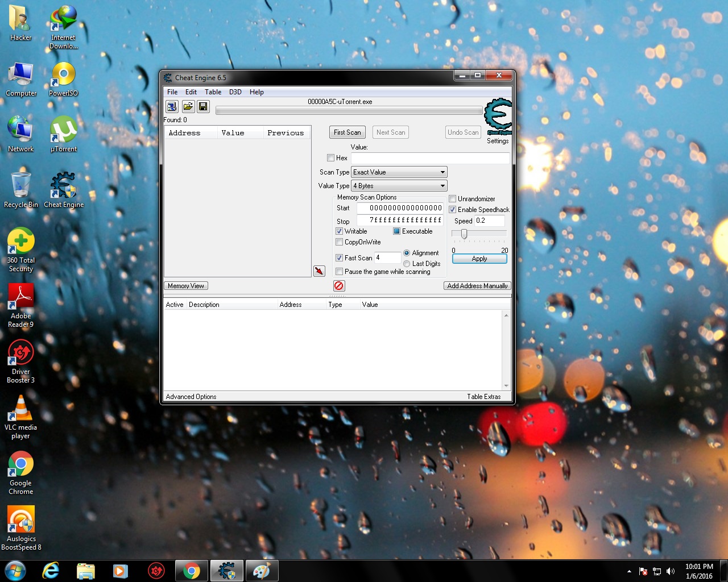
Task: Click the memory scan Stop address field
Action: click(400, 220)
